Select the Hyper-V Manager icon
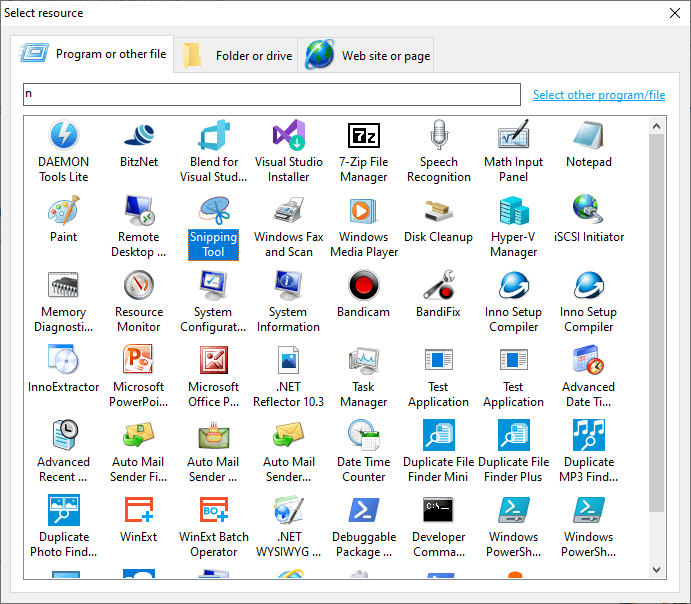The height and width of the screenshot is (604, 691). click(513, 210)
